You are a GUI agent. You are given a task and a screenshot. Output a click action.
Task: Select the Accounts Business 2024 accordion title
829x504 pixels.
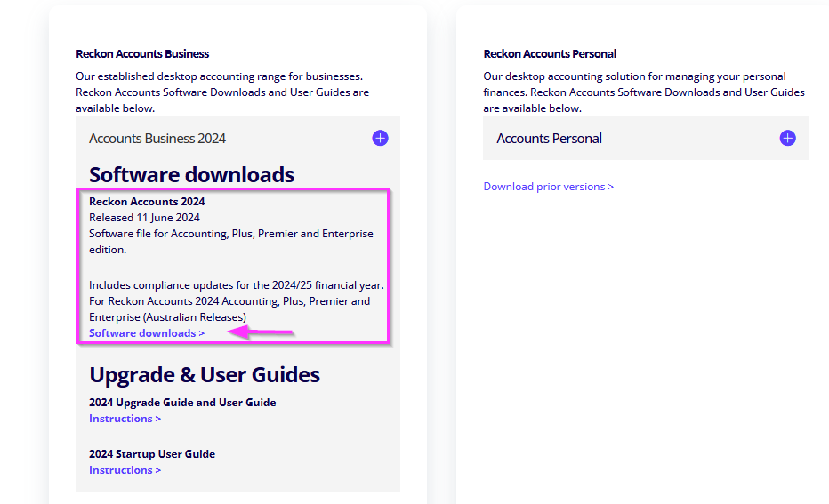(157, 139)
